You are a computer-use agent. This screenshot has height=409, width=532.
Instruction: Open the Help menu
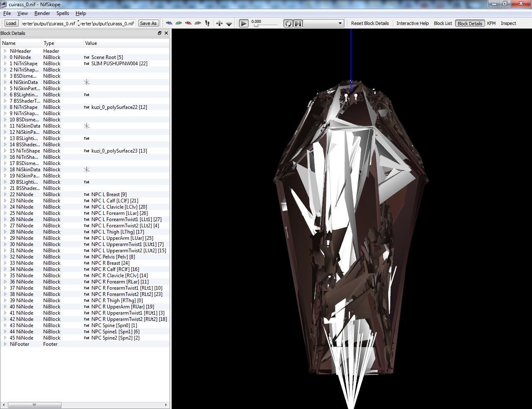81,13
